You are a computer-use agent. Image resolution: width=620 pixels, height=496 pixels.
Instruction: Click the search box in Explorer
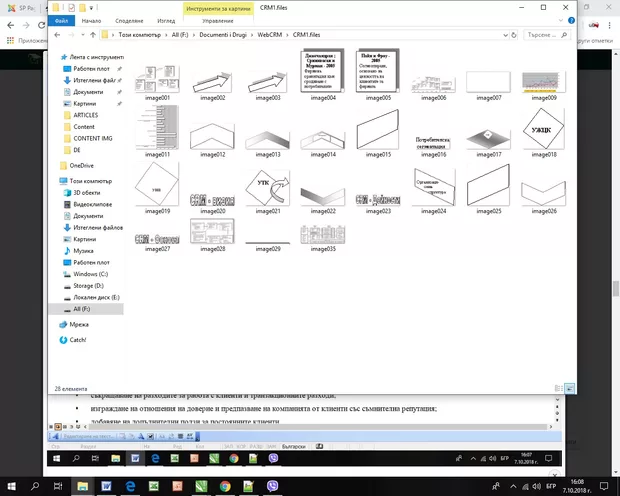click(x=540, y=36)
